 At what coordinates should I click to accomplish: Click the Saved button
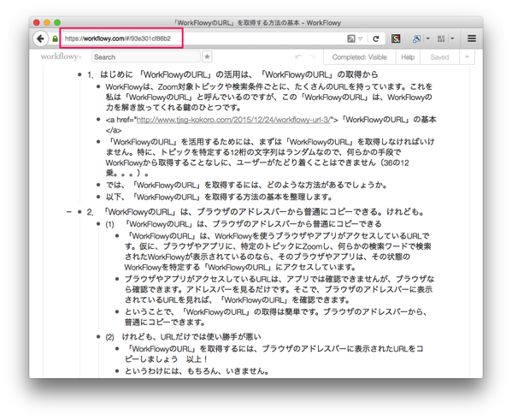point(439,57)
